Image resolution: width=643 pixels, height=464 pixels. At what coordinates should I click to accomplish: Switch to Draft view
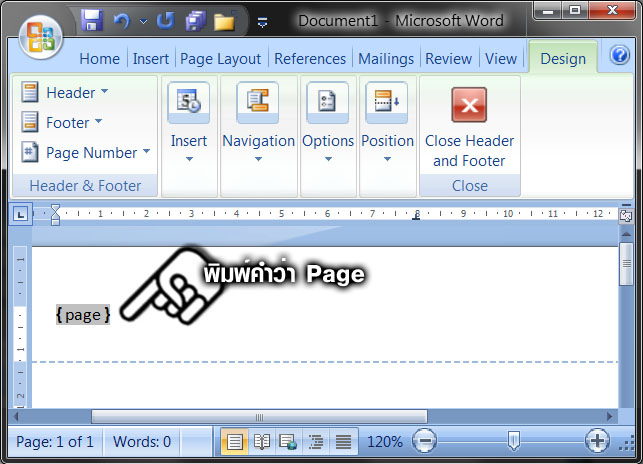pyautogui.click(x=343, y=441)
